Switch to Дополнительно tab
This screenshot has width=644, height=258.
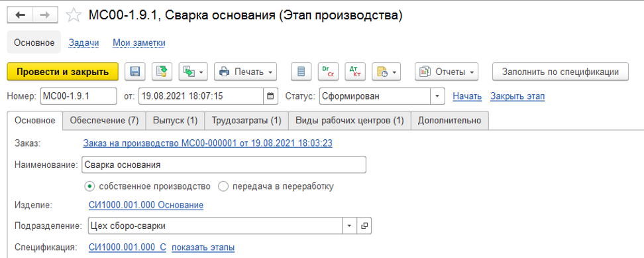449,121
